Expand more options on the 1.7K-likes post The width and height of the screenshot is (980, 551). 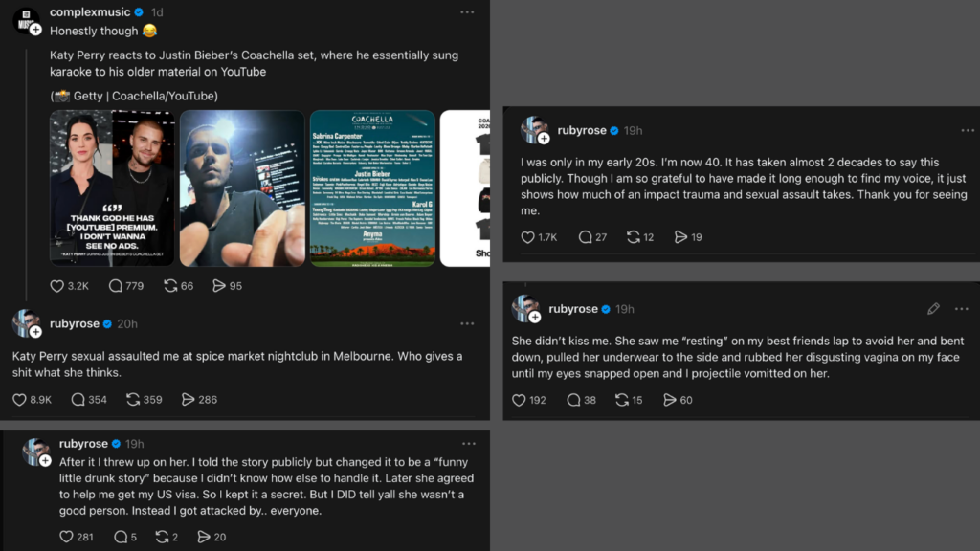click(968, 130)
